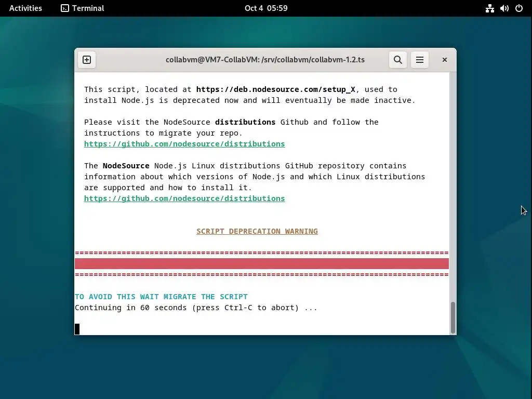Click the terminal cursor block at the prompt
The image size is (532, 399).
click(77, 329)
